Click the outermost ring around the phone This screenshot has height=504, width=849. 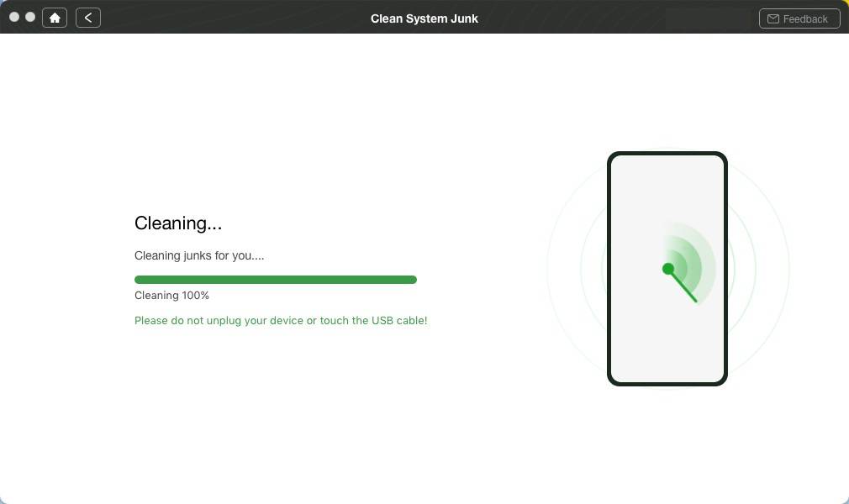548,269
